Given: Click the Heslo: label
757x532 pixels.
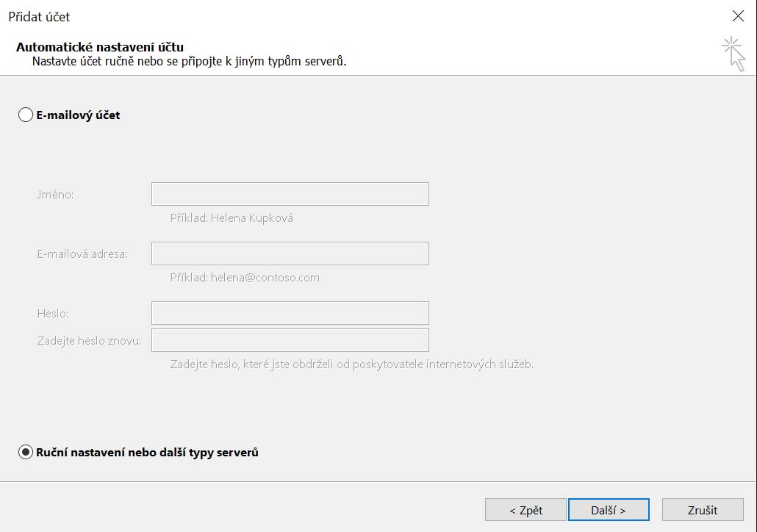Looking at the screenshot, I should point(53,314).
